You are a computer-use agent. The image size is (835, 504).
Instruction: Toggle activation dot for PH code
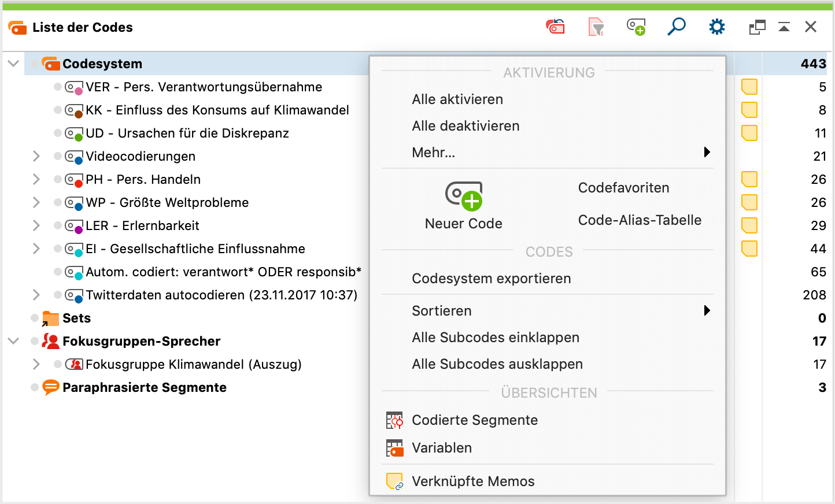click(57, 179)
